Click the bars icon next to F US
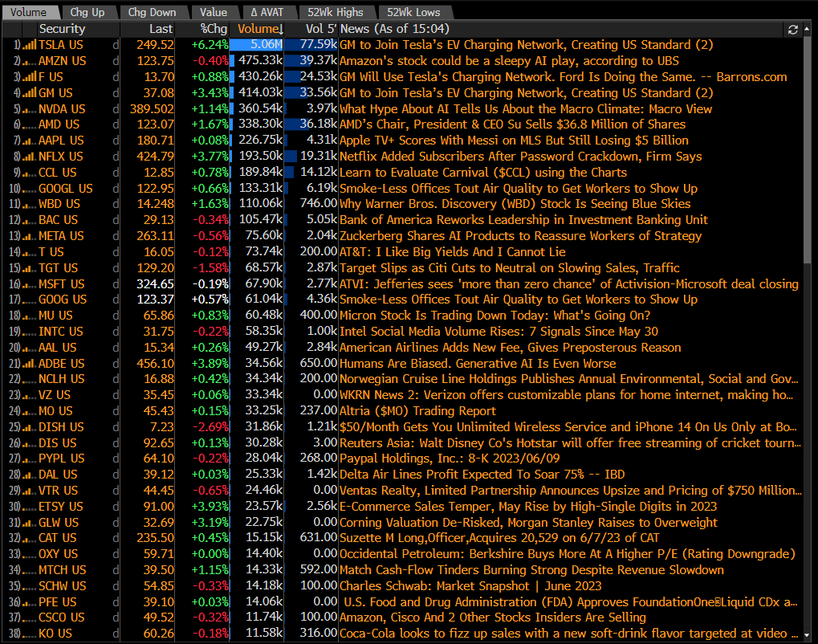Viewport: 818px width, 644px height. click(x=29, y=77)
